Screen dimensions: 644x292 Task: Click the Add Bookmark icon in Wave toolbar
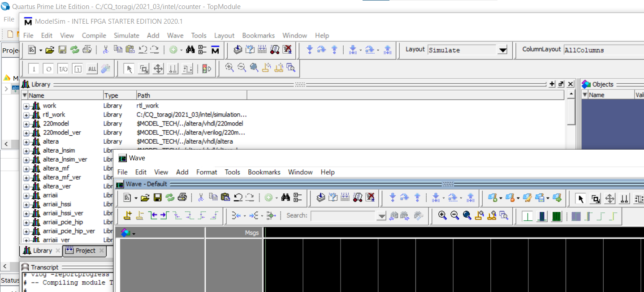[x=493, y=198]
